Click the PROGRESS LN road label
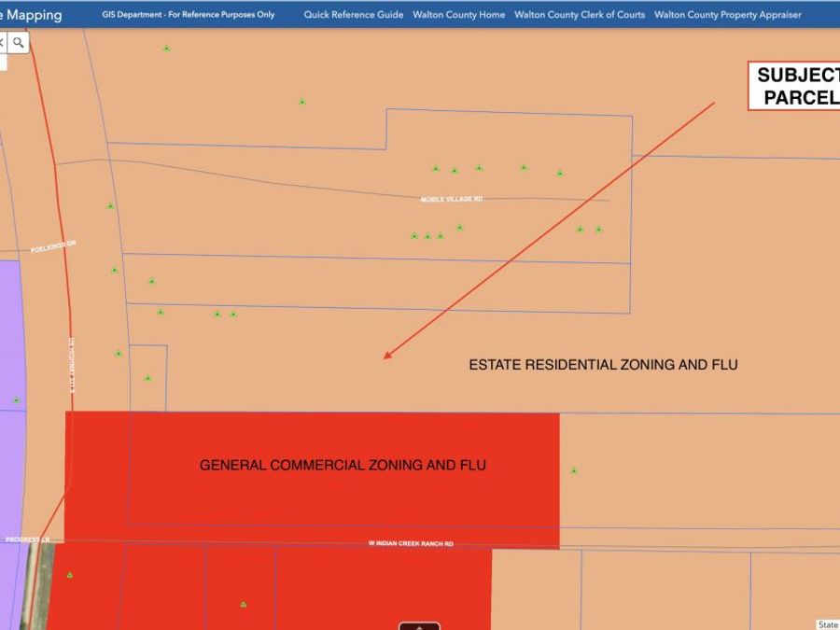The height and width of the screenshot is (630, 840). (x=27, y=539)
